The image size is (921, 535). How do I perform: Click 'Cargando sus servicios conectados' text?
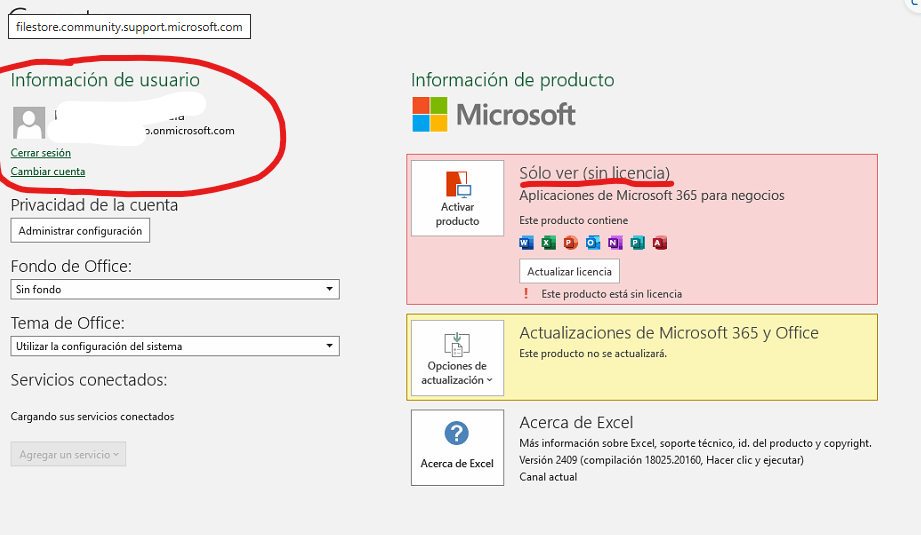92,416
